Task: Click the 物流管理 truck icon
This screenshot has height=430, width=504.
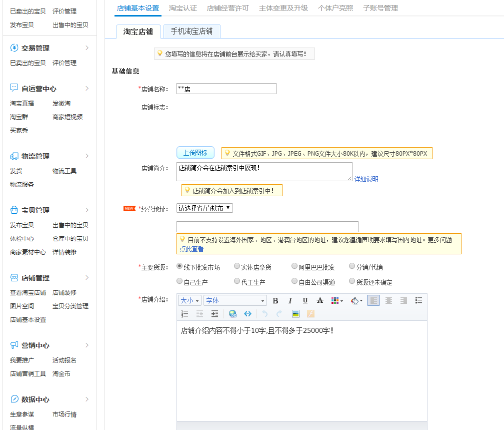Action: [14, 156]
